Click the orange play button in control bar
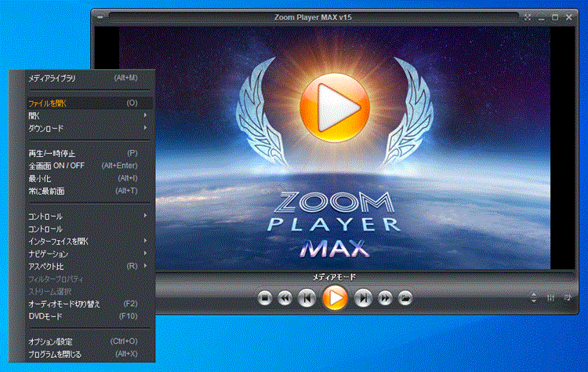 [335, 298]
